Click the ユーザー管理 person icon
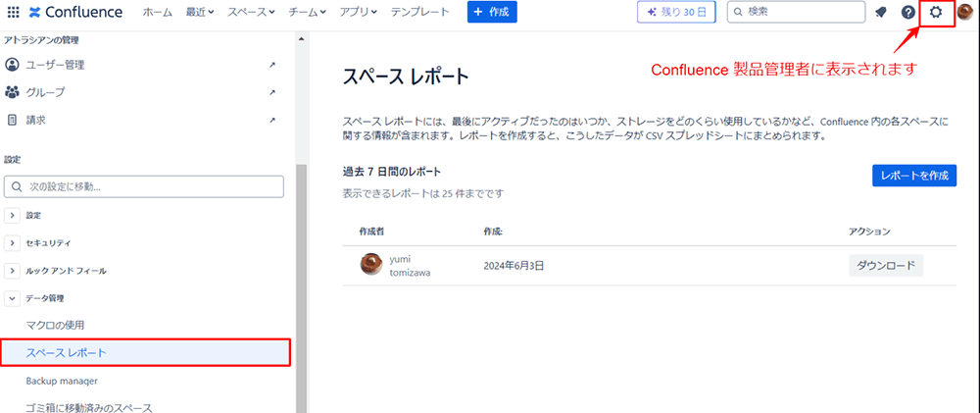This screenshot has height=413, width=980. (11, 65)
